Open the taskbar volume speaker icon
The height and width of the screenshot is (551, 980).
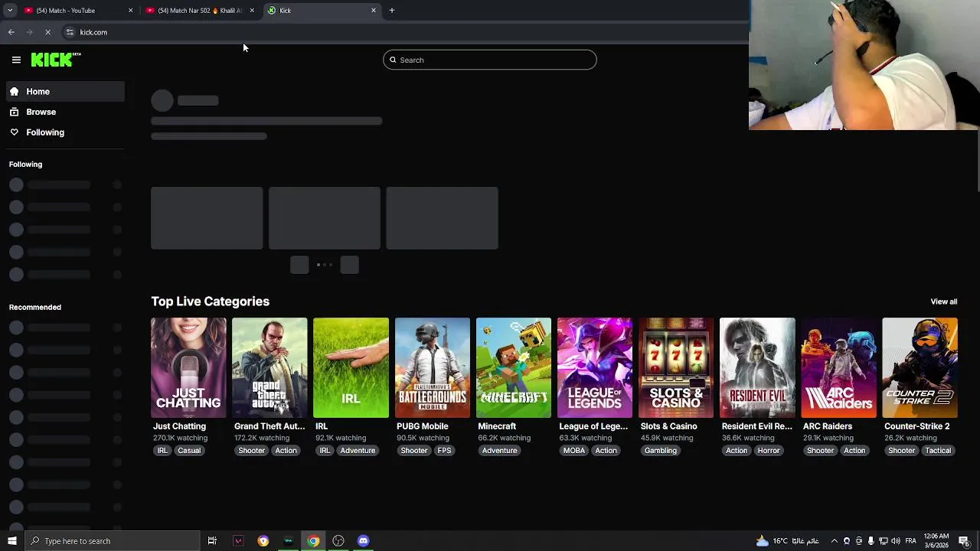click(x=896, y=541)
